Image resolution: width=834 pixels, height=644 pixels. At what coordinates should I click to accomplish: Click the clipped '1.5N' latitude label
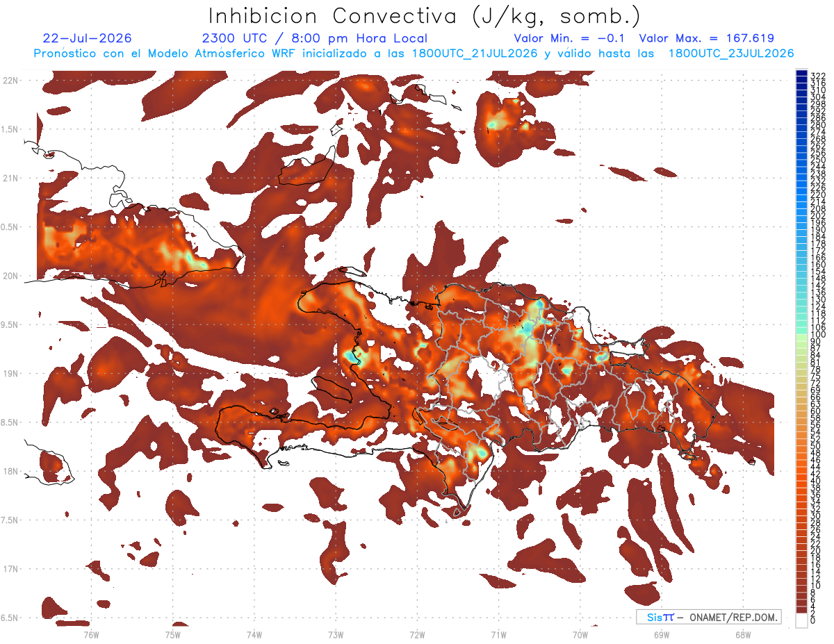coord(10,129)
